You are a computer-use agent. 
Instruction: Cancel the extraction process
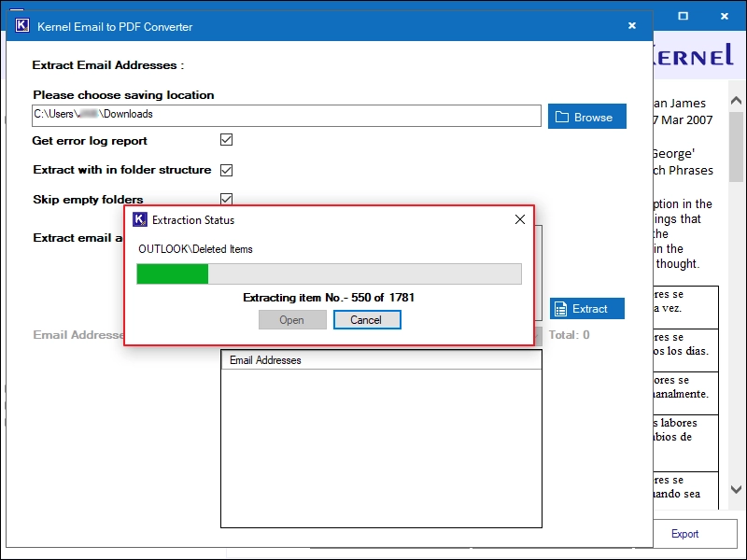367,319
